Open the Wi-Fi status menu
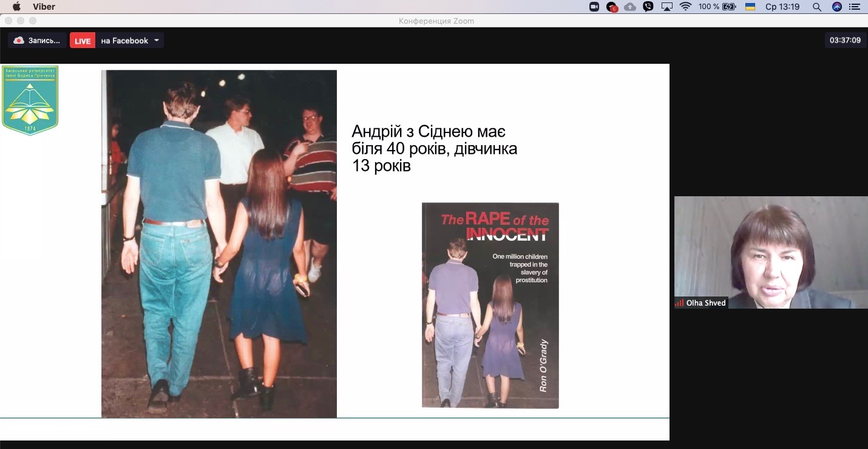Image resolution: width=868 pixels, height=449 pixels. (686, 7)
